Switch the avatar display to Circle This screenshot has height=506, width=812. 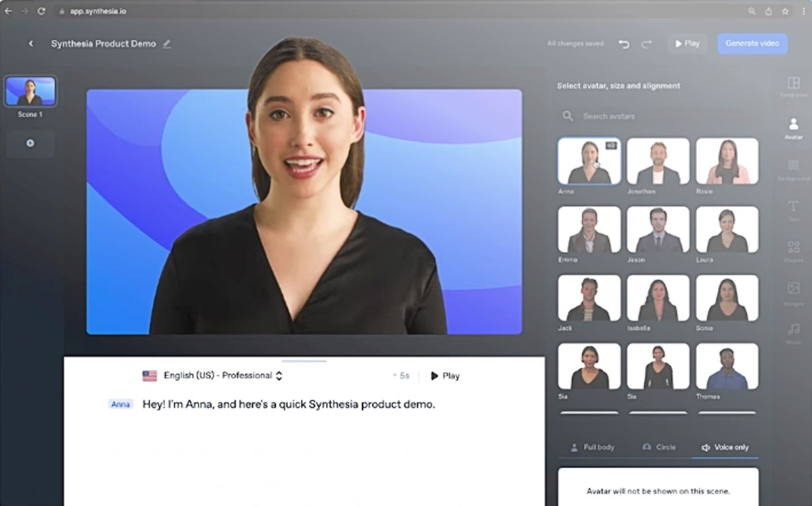tap(659, 447)
